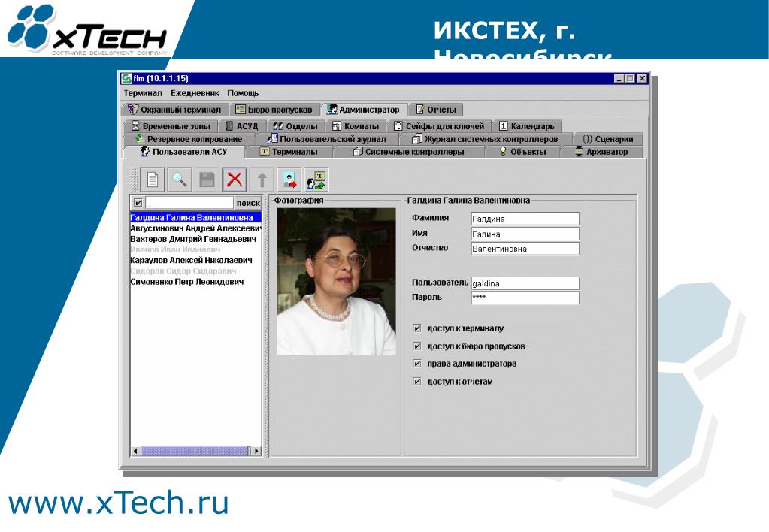Viewport: 769px width, 532px height.
Task: Click the red X delete icon
Action: (235, 180)
